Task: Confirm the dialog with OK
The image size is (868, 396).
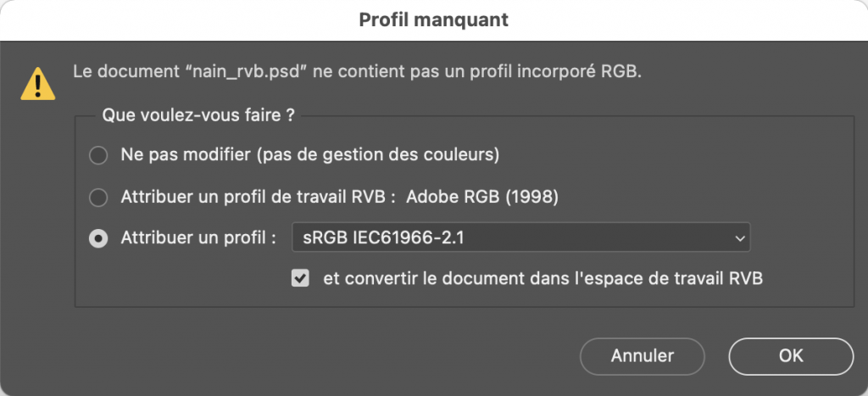Action: [x=790, y=356]
